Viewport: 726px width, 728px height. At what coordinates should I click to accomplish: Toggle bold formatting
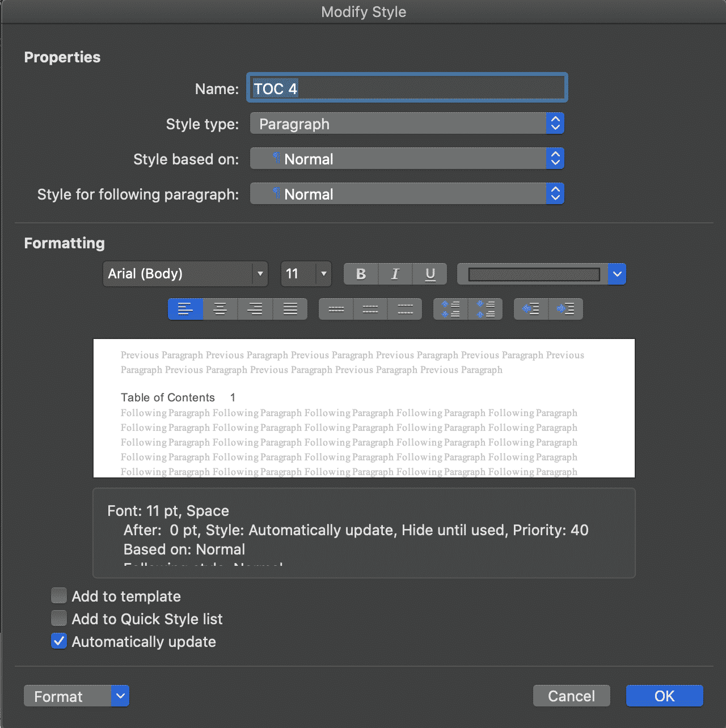click(x=360, y=274)
